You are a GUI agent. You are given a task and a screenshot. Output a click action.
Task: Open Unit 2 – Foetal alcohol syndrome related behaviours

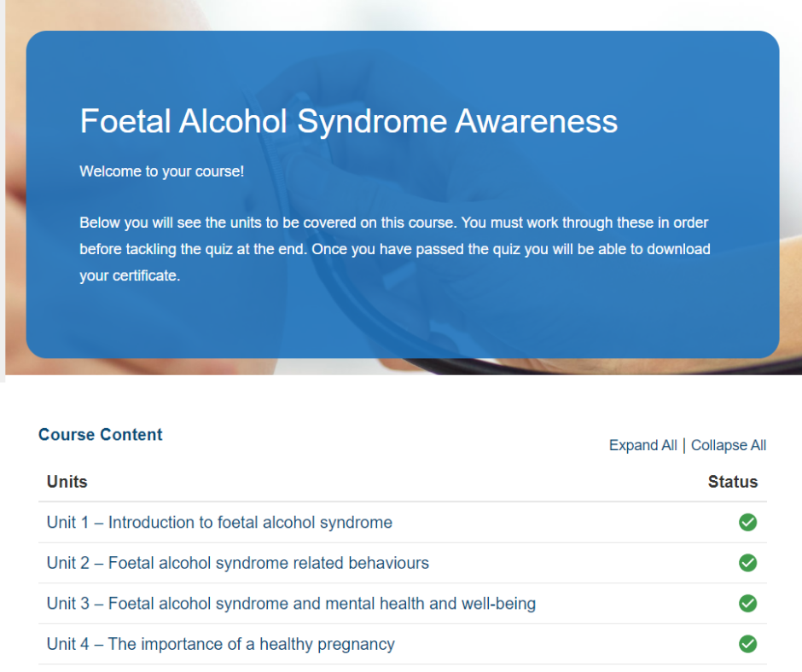(x=238, y=563)
